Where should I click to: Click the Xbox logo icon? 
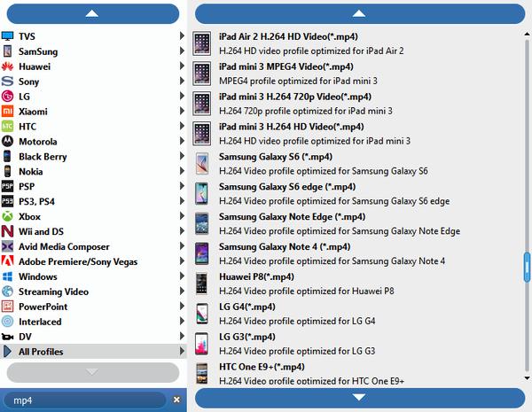(7, 216)
